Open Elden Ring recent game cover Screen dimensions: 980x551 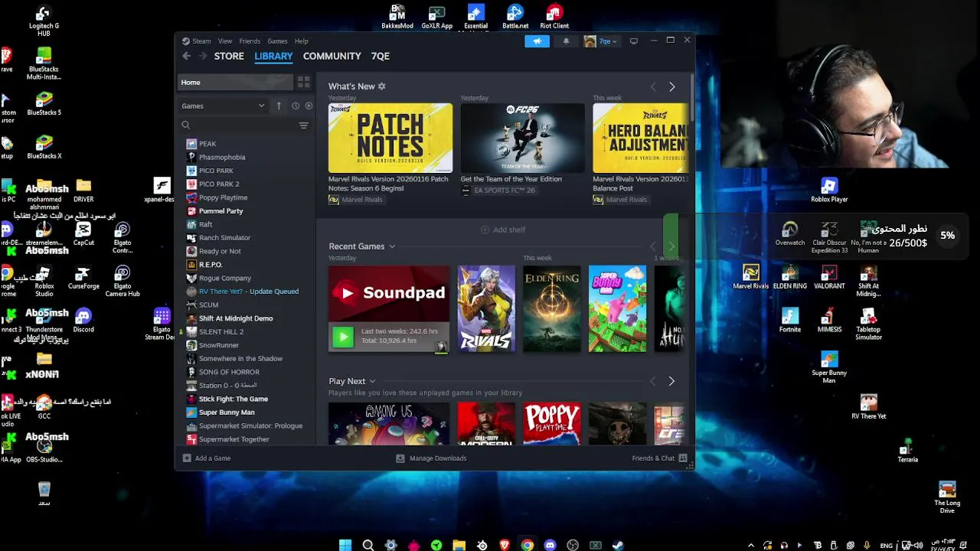(x=552, y=308)
